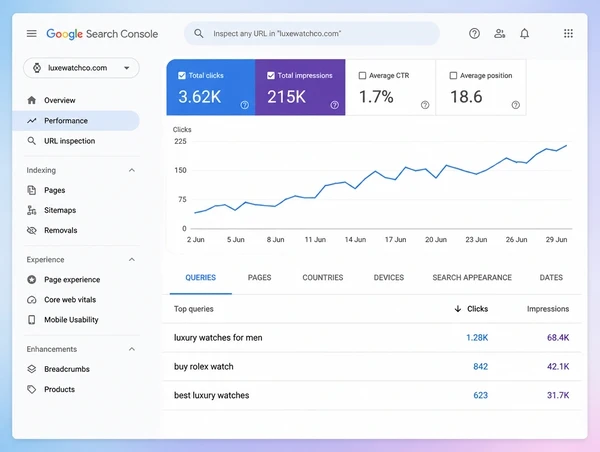The image size is (600, 452).
Task: Click the 68.4K impressions value
Action: point(558,338)
